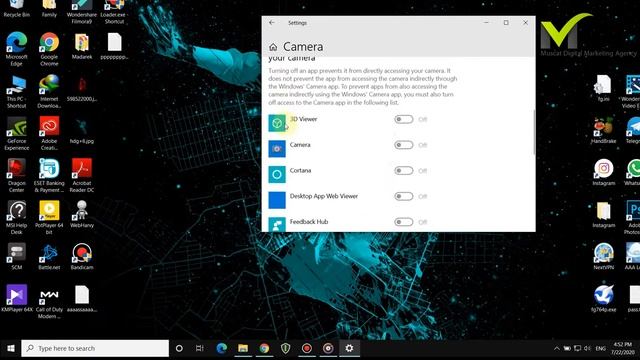This screenshot has height=360, width=640.
Task: Open Settings gear on taskbar
Action: 349,348
